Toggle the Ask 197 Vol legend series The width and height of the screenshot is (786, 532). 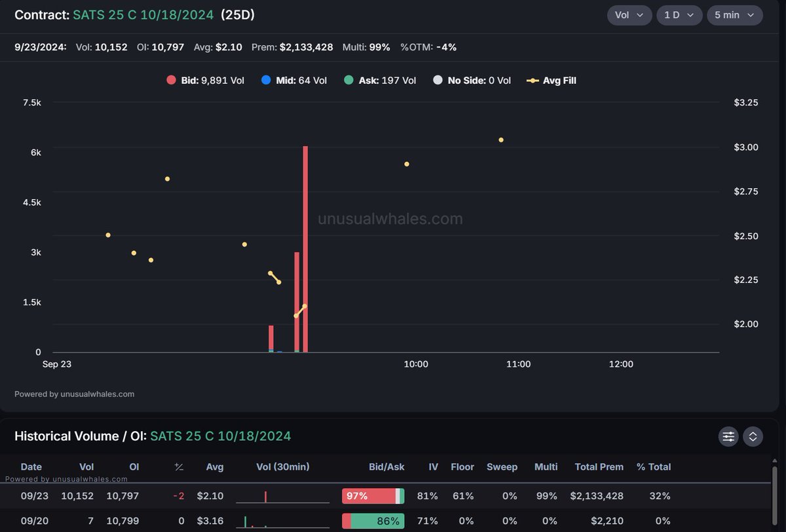pos(380,81)
